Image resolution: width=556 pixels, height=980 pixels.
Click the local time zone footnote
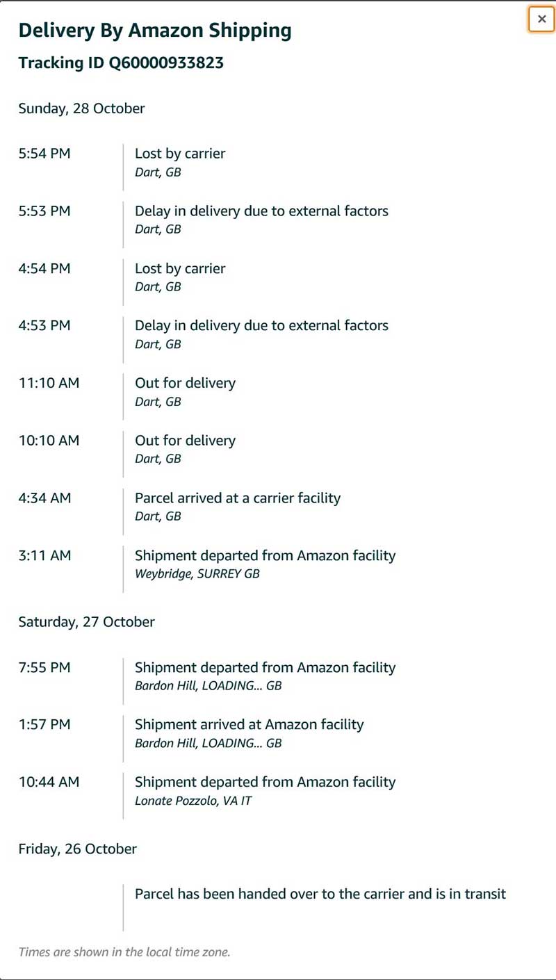124,952
